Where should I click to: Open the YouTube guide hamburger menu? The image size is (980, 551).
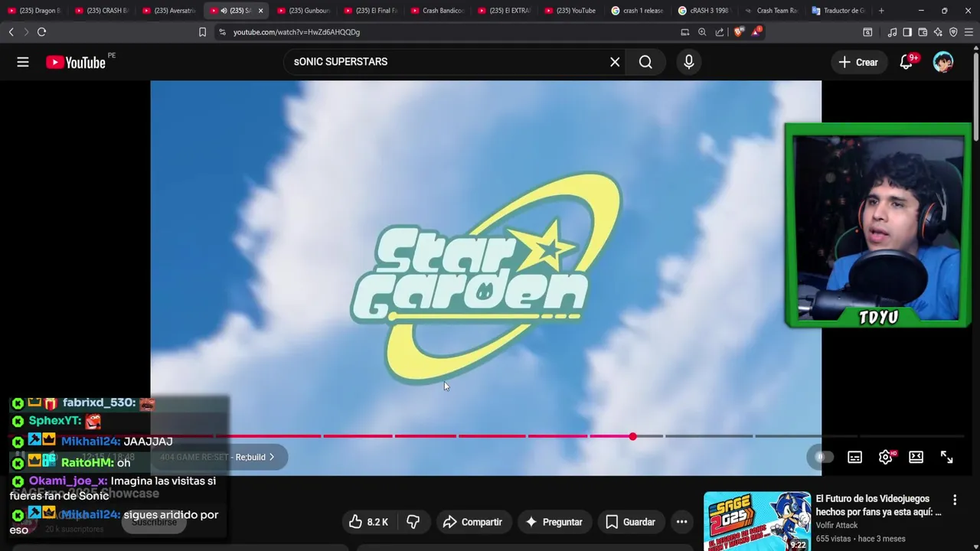(23, 62)
